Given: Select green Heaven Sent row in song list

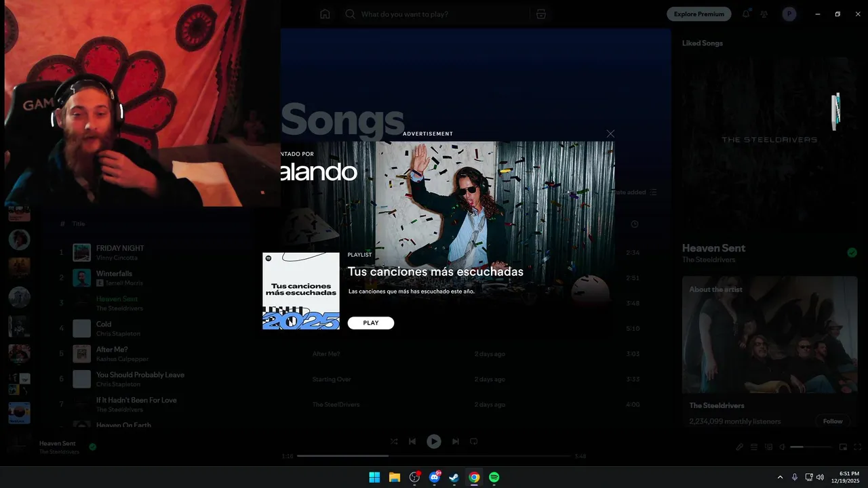Looking at the screenshot, I should tap(117, 299).
